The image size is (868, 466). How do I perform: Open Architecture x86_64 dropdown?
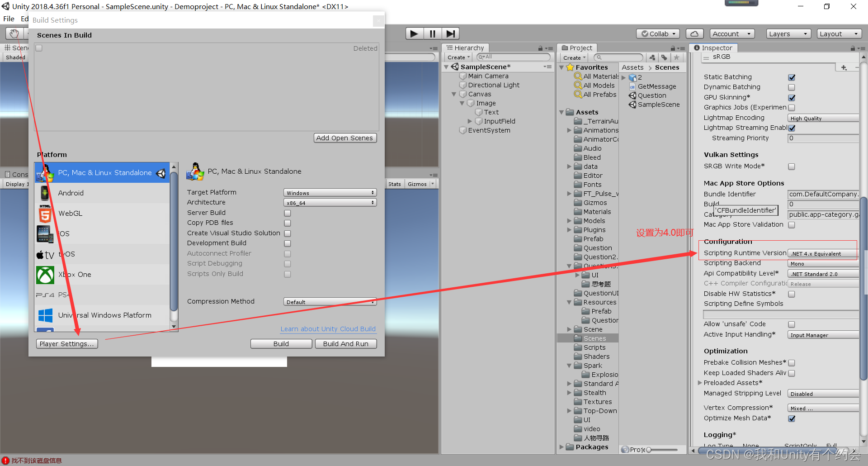pyautogui.click(x=330, y=203)
